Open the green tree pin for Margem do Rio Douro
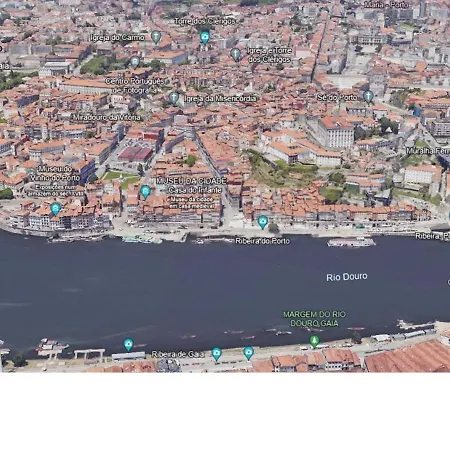The image size is (450, 450). pos(314,341)
